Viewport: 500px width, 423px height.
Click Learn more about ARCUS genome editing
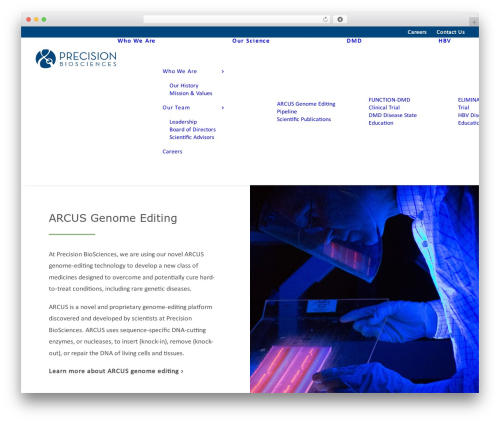[x=116, y=371]
